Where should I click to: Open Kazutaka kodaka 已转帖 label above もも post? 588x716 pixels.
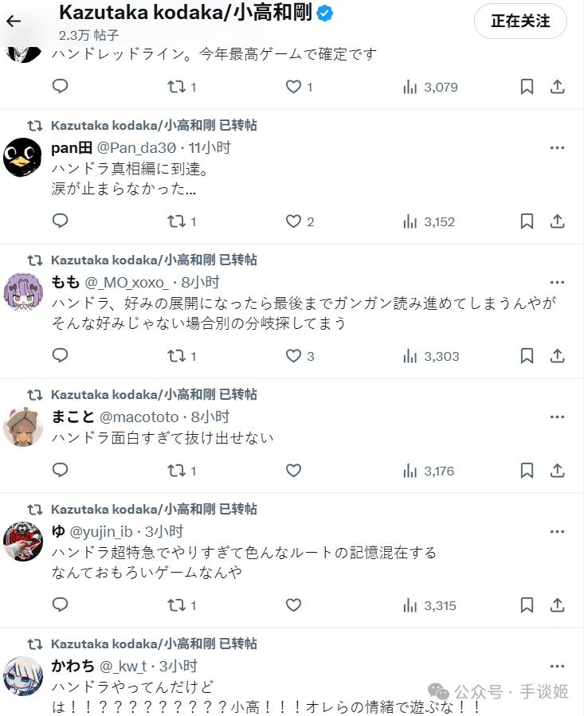(155, 262)
